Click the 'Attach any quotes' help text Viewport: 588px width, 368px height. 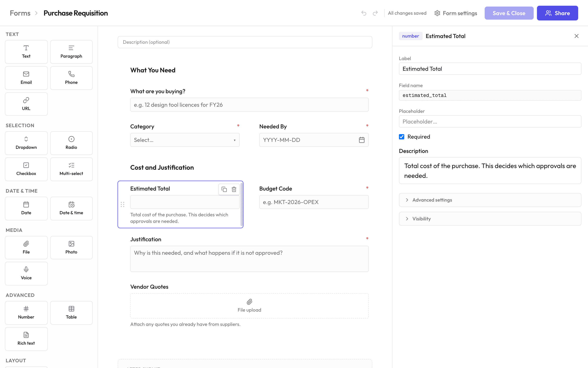tap(185, 324)
